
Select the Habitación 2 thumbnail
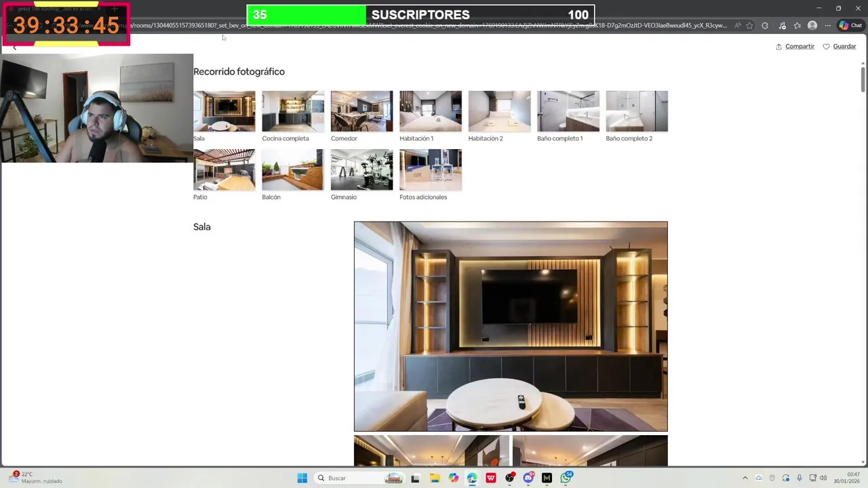[499, 111]
